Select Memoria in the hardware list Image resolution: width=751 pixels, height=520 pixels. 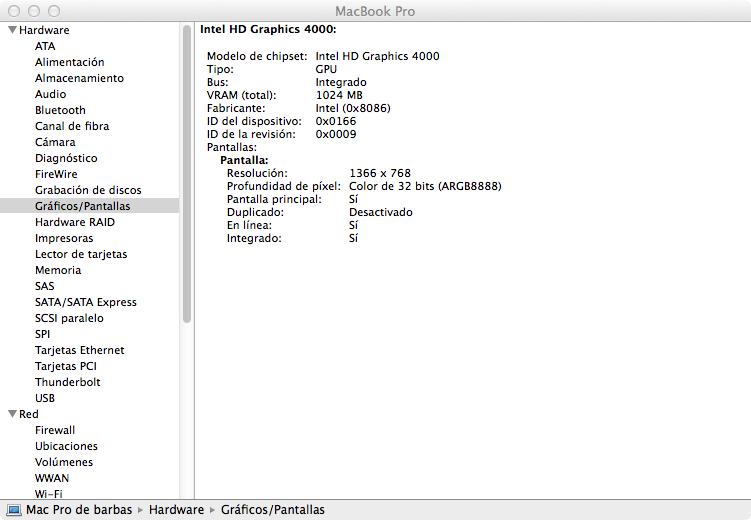[x=58, y=270]
